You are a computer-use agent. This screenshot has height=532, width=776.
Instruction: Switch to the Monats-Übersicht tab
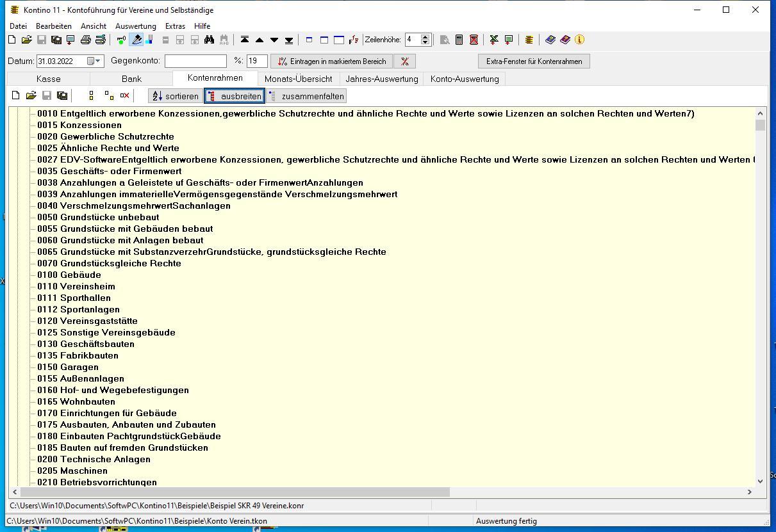(298, 79)
